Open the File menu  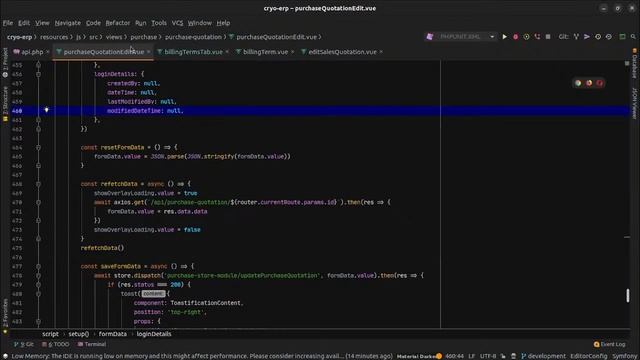click(8, 23)
